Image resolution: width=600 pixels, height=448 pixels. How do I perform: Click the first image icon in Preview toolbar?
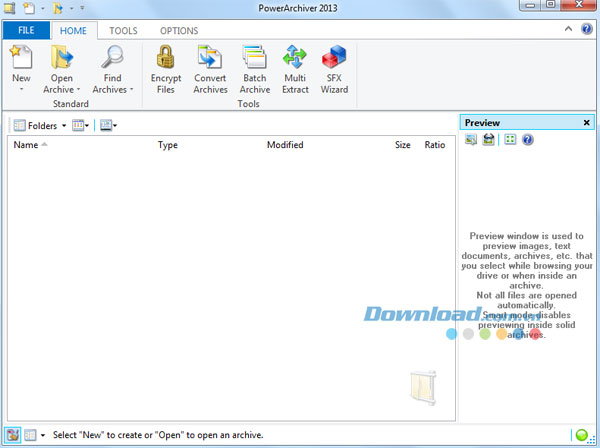(471, 140)
